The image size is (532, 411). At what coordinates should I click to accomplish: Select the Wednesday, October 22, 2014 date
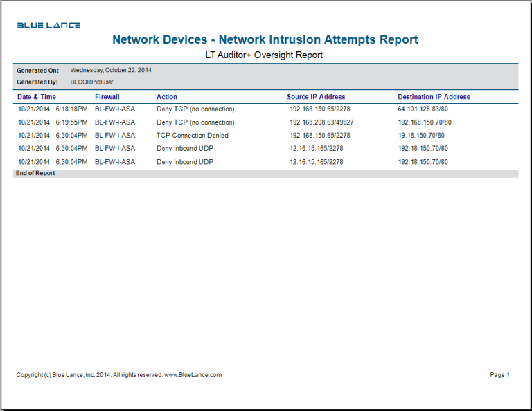coord(111,71)
